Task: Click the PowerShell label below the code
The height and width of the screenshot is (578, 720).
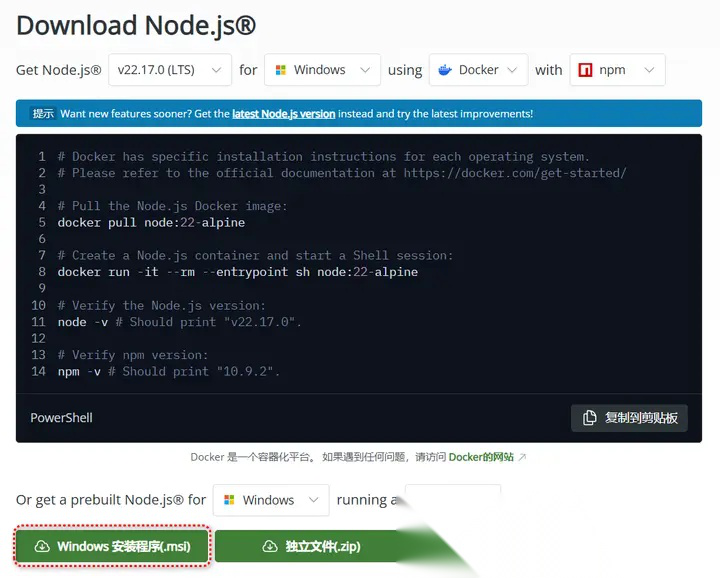Action: click(62, 418)
